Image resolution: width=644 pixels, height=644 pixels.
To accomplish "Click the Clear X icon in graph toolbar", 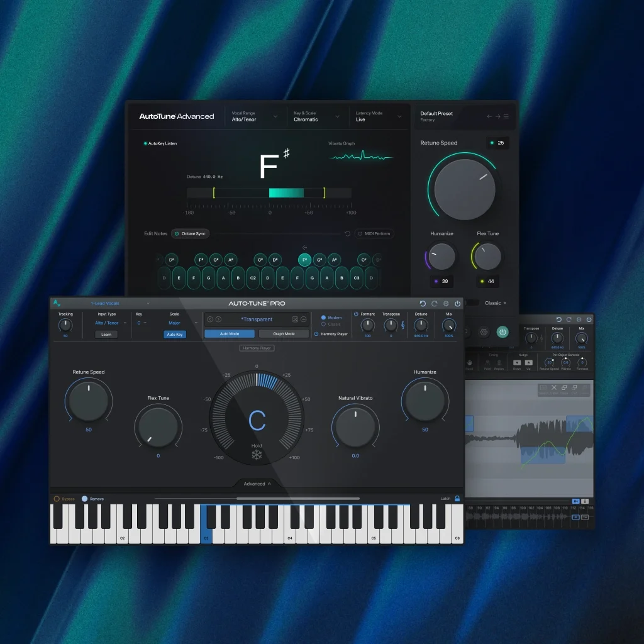I will [x=553, y=387].
